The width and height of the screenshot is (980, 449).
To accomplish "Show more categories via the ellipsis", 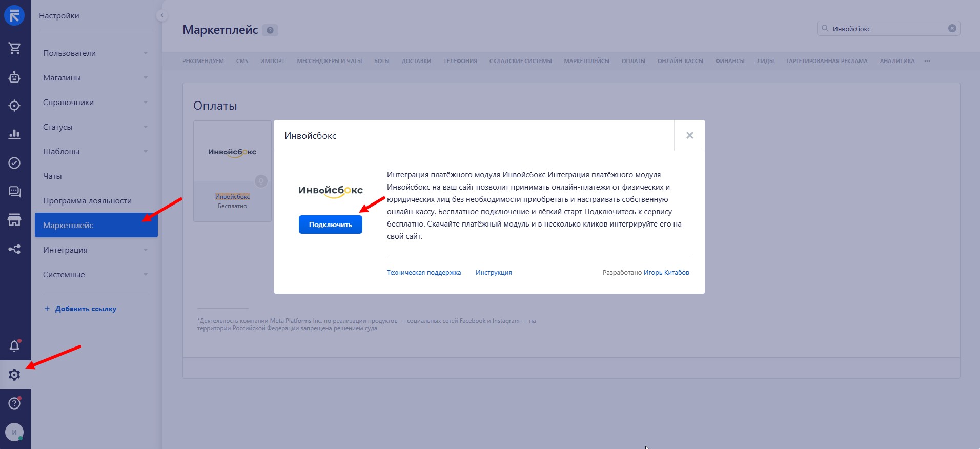I will (x=927, y=61).
